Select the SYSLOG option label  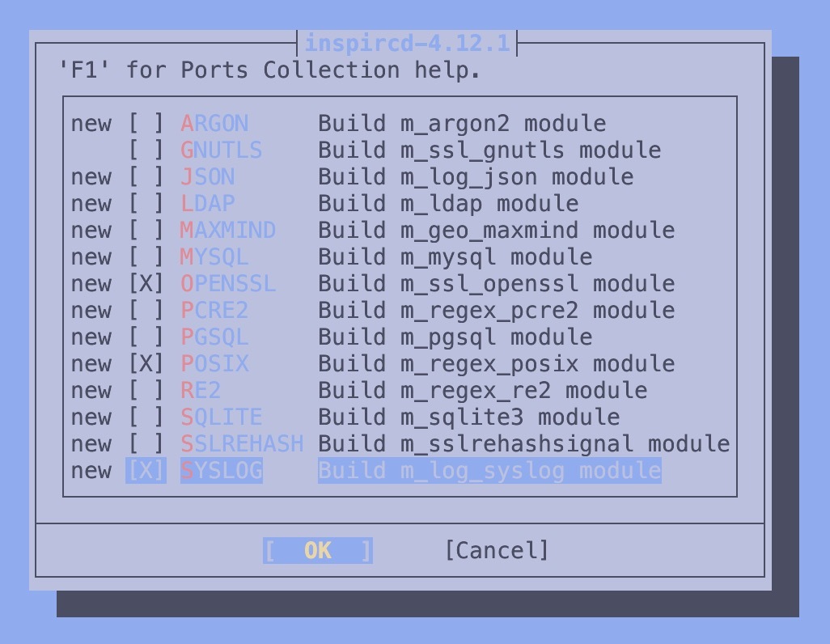tap(222, 470)
